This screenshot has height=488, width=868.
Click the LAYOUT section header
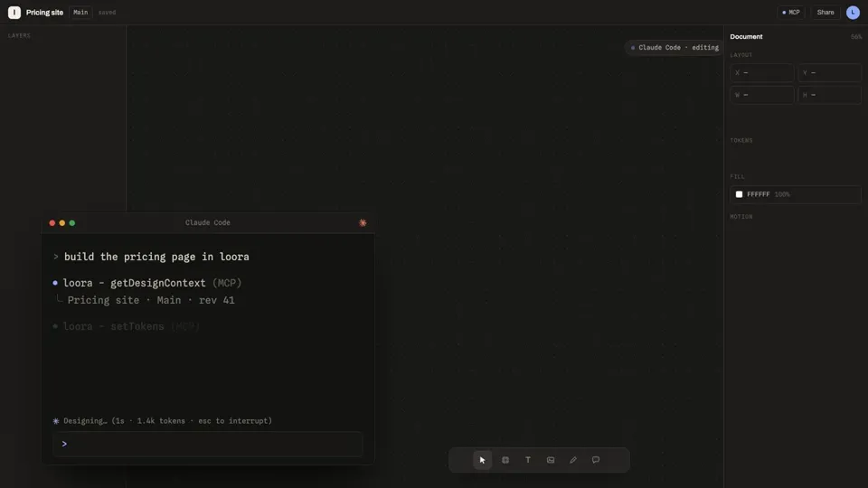[741, 55]
